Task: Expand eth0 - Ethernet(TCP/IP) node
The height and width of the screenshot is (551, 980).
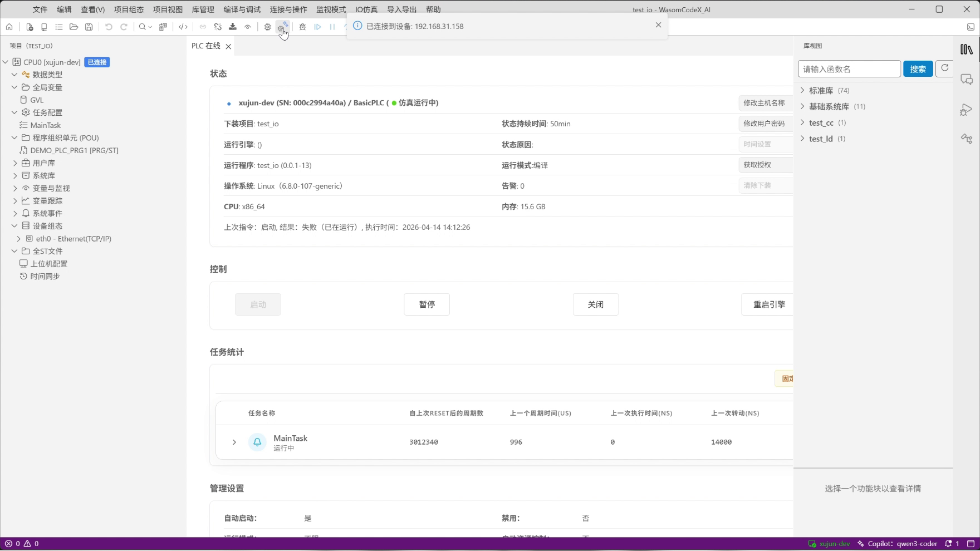Action: coord(18,239)
